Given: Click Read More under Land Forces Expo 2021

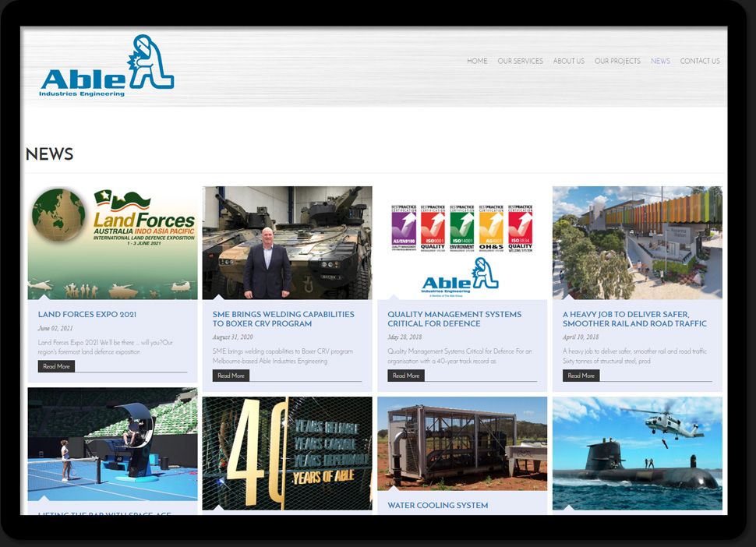Looking at the screenshot, I should (x=56, y=366).
